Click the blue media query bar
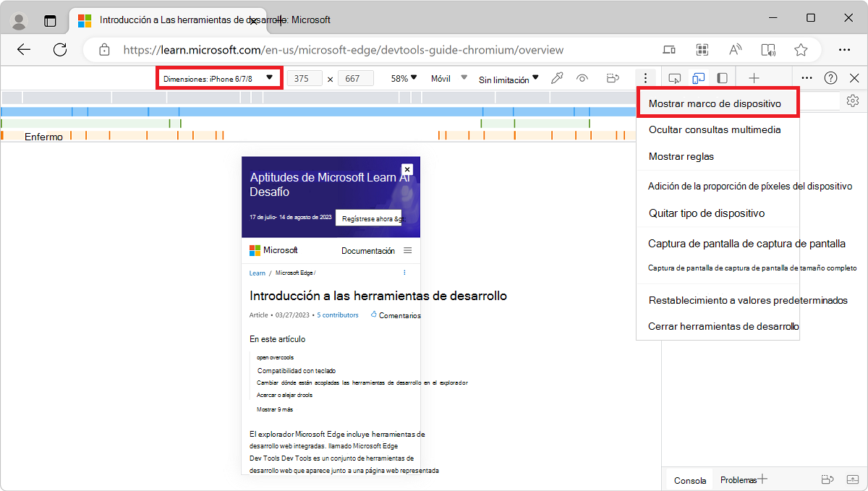 pos(318,111)
